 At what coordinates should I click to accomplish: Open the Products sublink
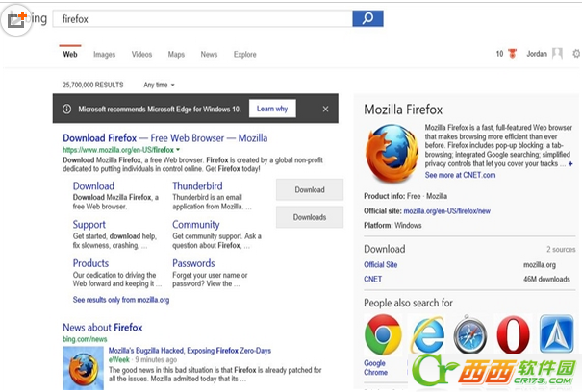(90, 263)
